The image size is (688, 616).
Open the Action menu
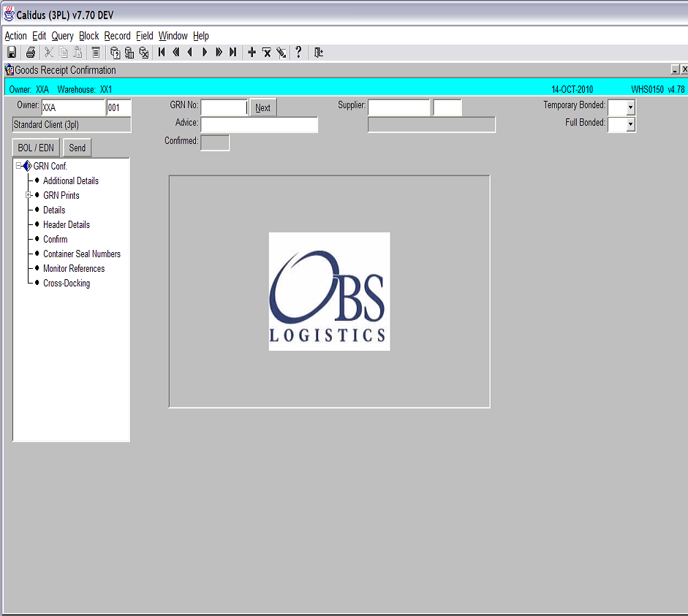point(16,36)
